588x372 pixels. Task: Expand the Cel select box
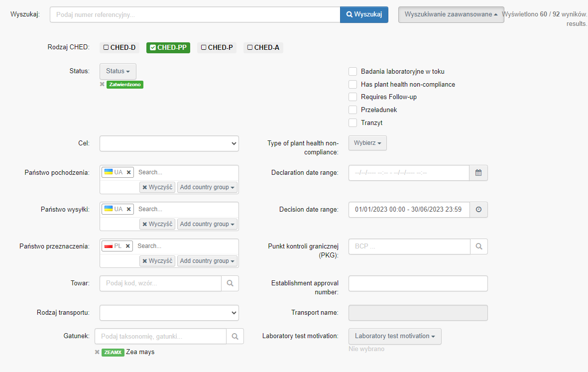(x=169, y=143)
